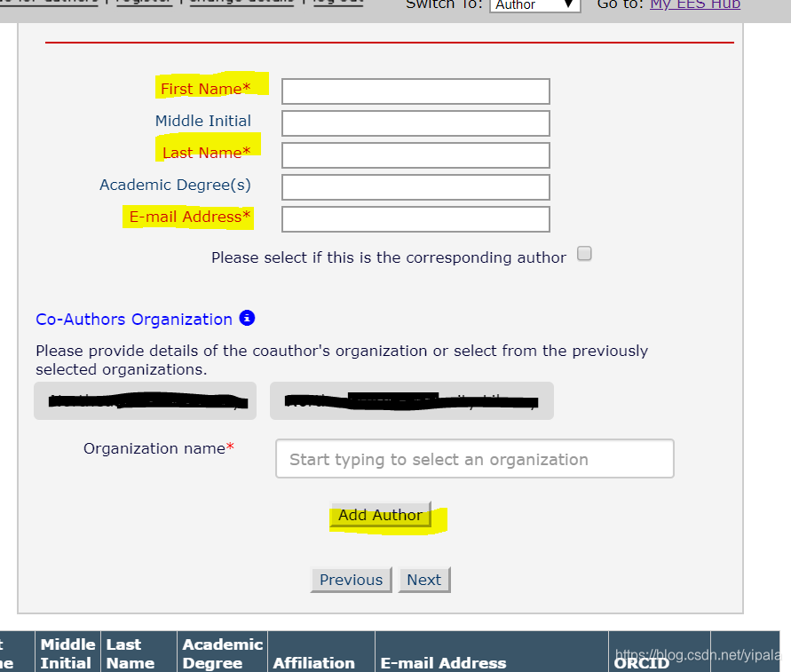Screen dimensions: 791x672
Task: Click the Co-Authors Organization info icon
Action: (247, 319)
